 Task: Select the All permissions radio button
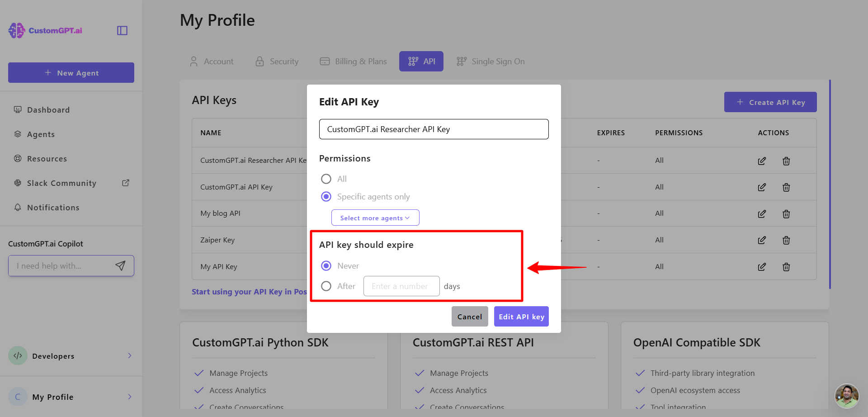coord(326,179)
